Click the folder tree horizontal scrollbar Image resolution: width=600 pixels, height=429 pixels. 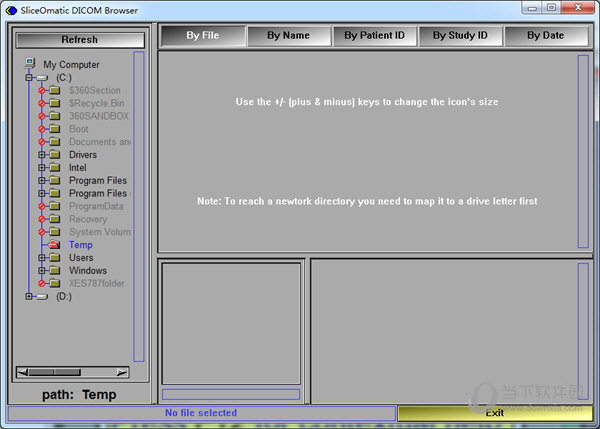(x=73, y=372)
